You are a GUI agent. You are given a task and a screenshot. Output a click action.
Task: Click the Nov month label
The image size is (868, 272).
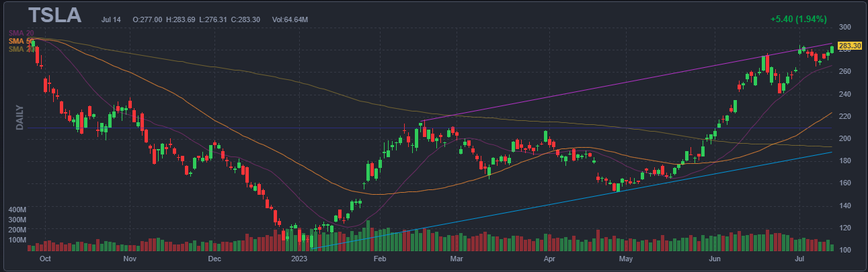(130, 258)
